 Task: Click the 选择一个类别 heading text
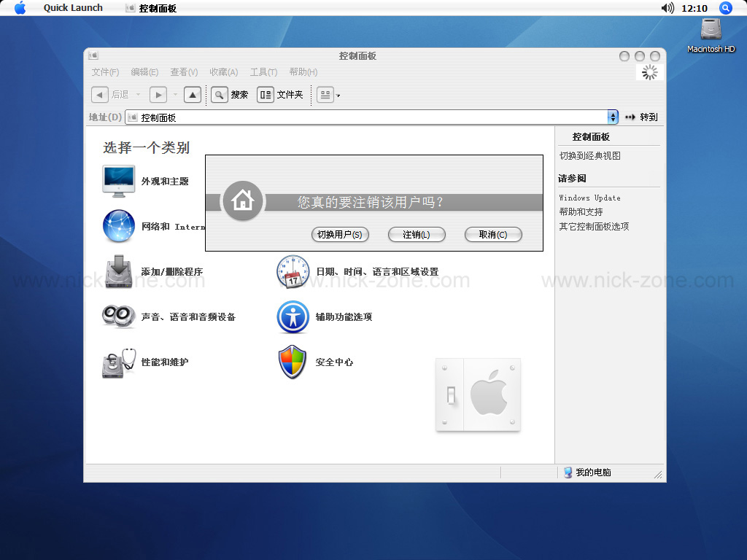tap(146, 147)
